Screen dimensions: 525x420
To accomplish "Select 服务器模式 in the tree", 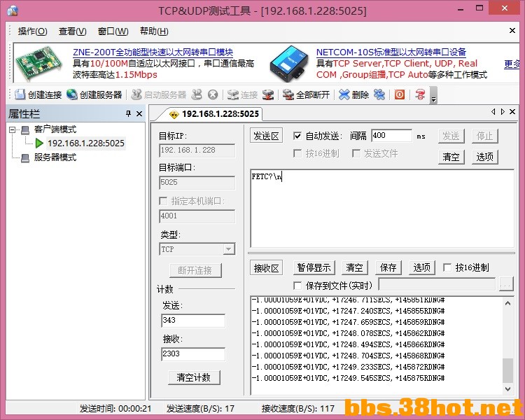I will pos(55,157).
